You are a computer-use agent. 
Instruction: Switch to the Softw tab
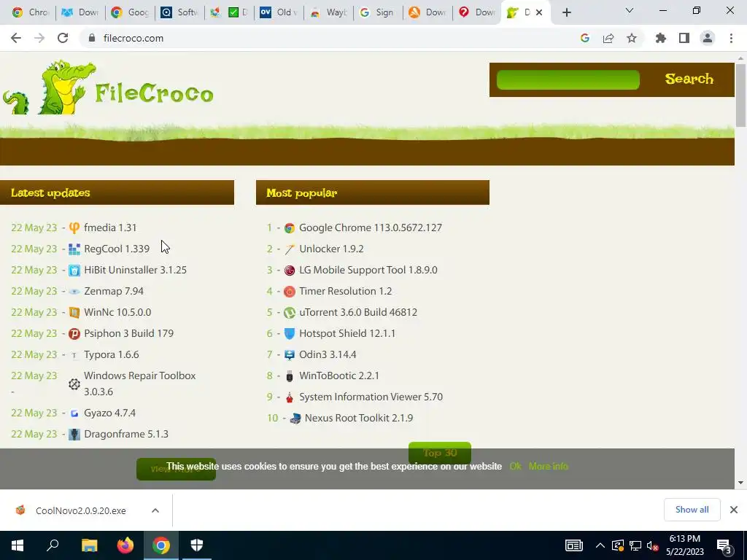(x=179, y=12)
